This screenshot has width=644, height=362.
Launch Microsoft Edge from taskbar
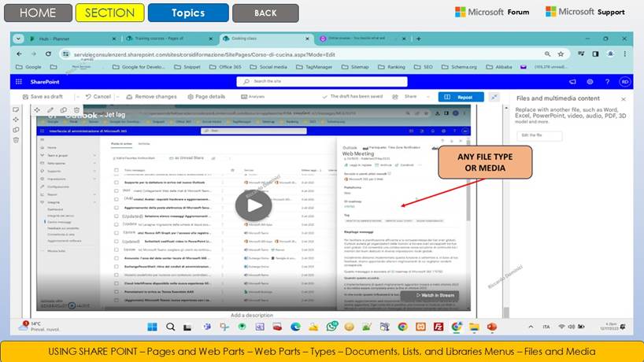(295, 327)
